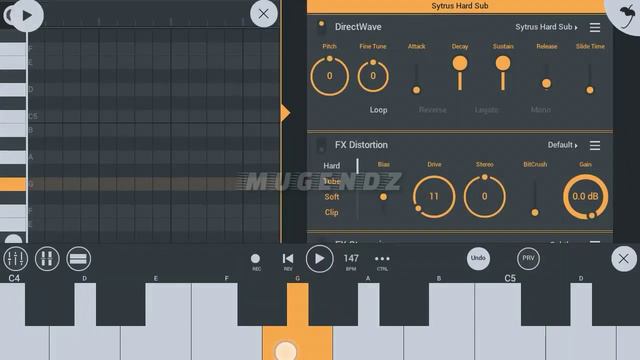Enable the Loop option

(x=378, y=110)
